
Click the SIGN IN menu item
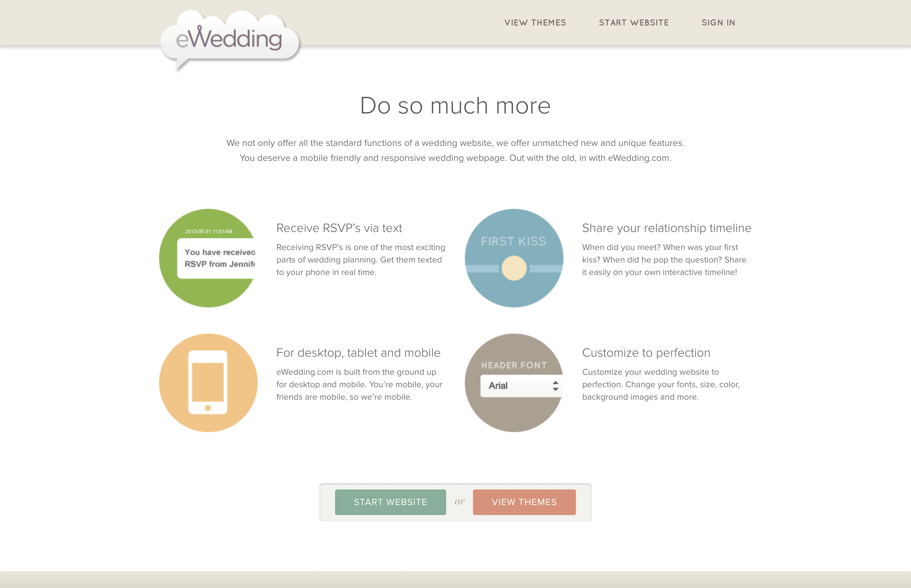click(x=720, y=22)
